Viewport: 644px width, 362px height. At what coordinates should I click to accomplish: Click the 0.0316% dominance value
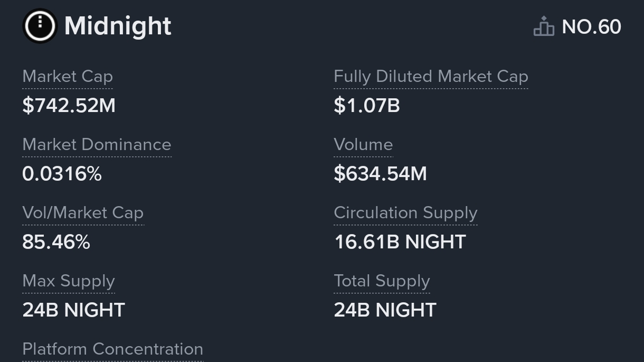tap(62, 174)
